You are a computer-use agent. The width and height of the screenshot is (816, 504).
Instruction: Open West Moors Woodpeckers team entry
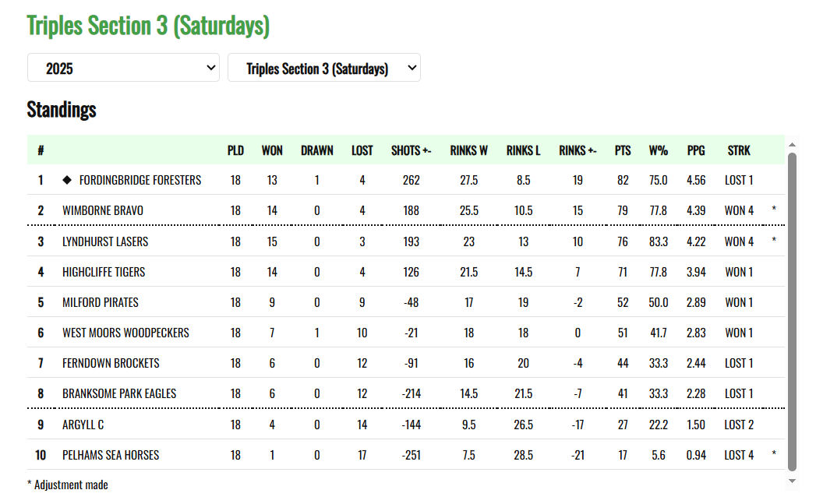[125, 333]
